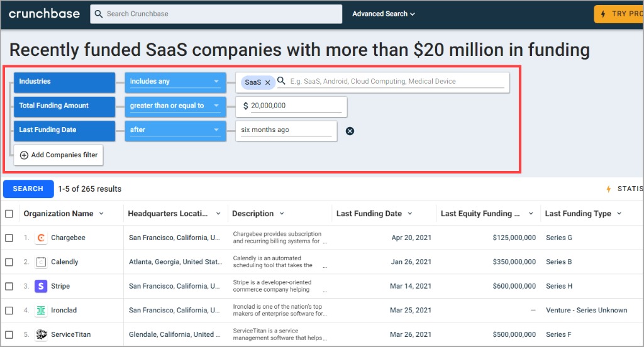The width and height of the screenshot is (644, 347).
Task: Click the Ironclad logo icon
Action: [41, 311]
